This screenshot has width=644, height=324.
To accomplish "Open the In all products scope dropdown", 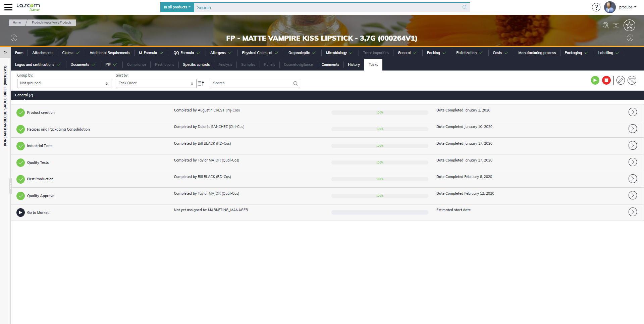I will click(177, 7).
